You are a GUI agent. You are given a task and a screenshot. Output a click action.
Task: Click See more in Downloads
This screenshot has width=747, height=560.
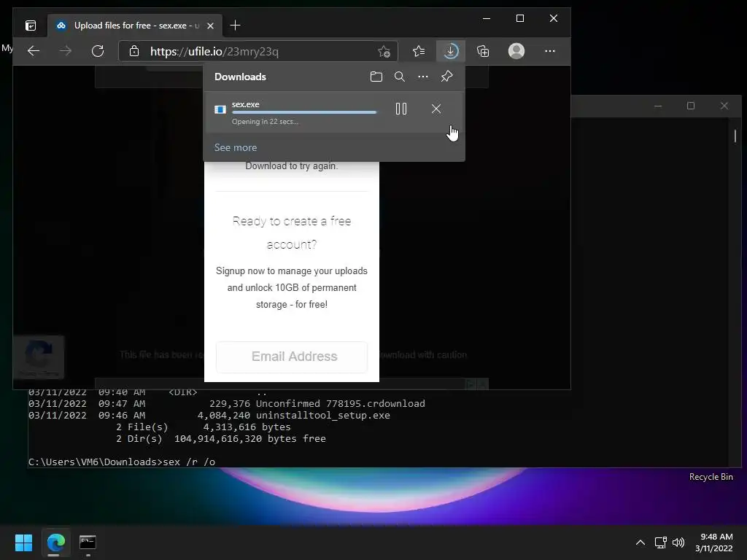pyautogui.click(x=236, y=147)
